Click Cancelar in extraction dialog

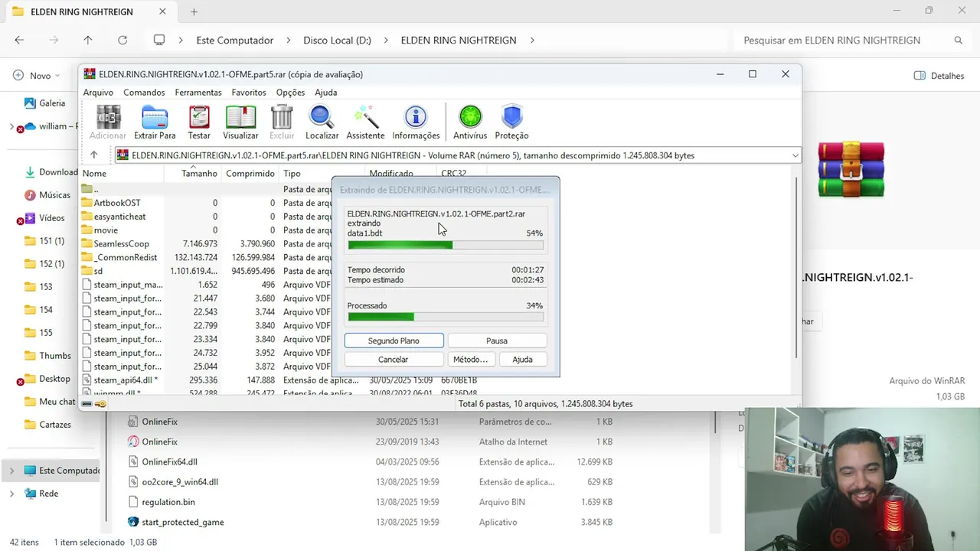394,359
